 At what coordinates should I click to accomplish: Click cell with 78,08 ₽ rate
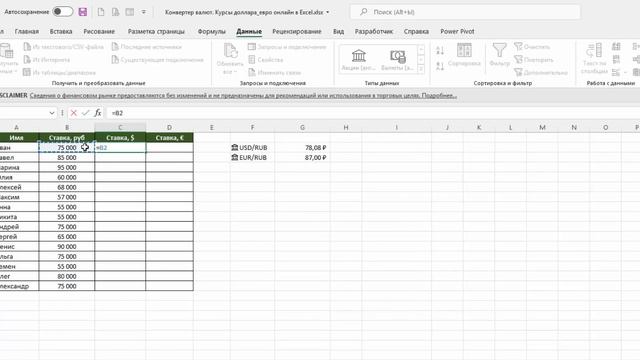click(x=302, y=147)
